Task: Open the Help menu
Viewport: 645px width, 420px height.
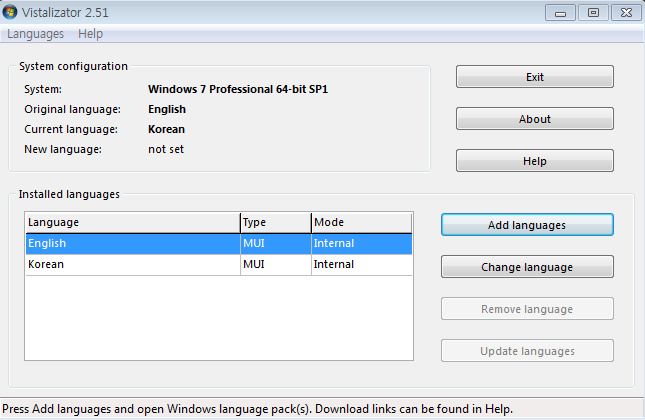Action: [x=90, y=34]
